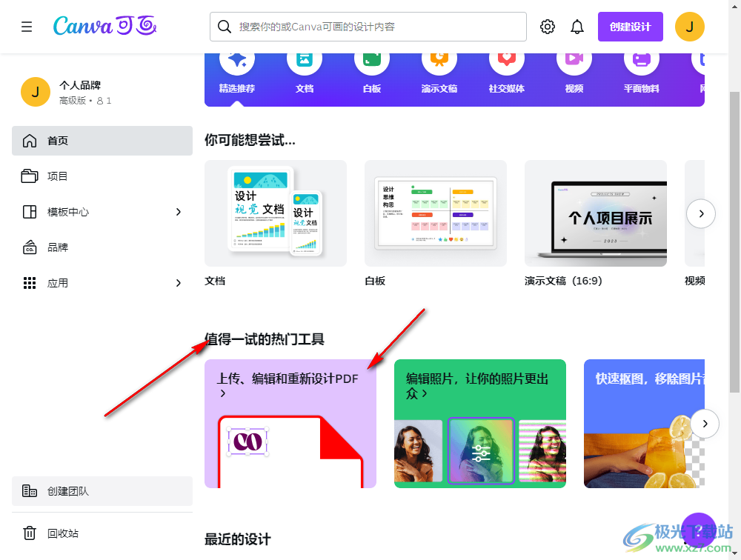This screenshot has width=741, height=560.
Task: Select 精选推荐 category icon
Action: coord(237,61)
